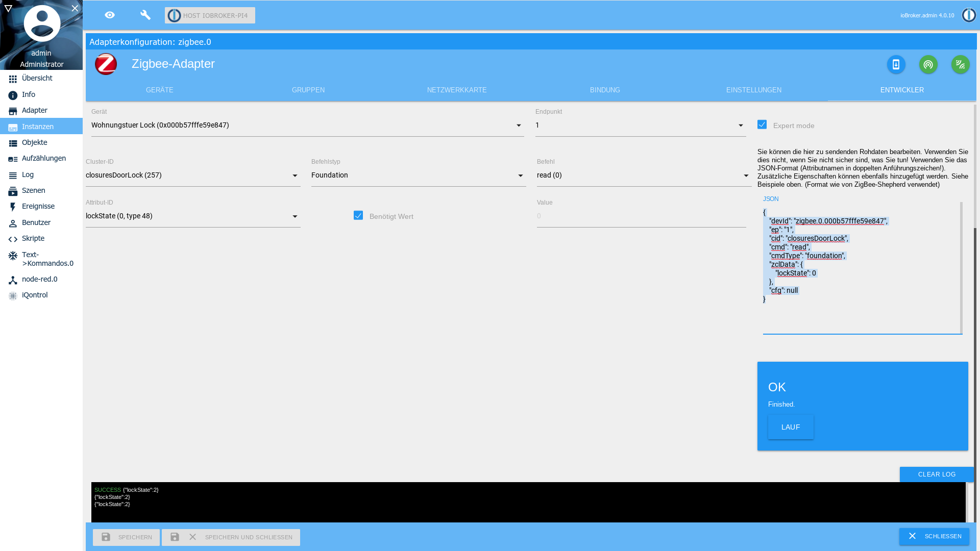980x551 pixels.
Task: Click the Clear Log button
Action: tap(937, 474)
